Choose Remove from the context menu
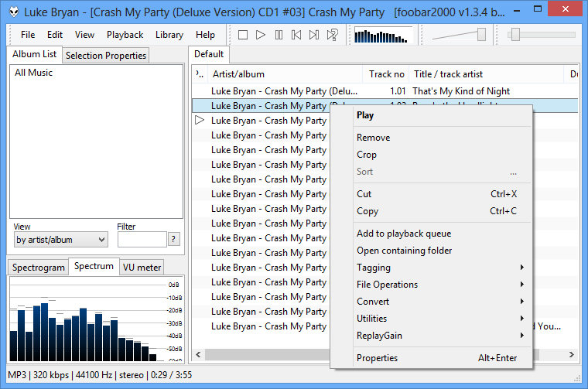The height and width of the screenshot is (389, 588). 432,138
